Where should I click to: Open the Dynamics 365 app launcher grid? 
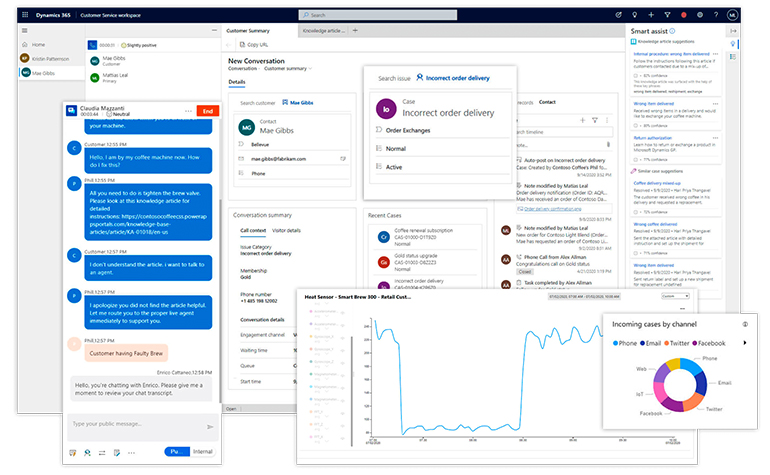[x=25, y=15]
